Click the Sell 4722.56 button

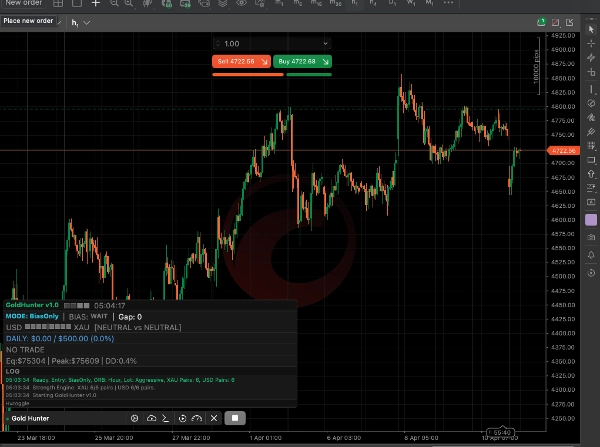pos(241,61)
